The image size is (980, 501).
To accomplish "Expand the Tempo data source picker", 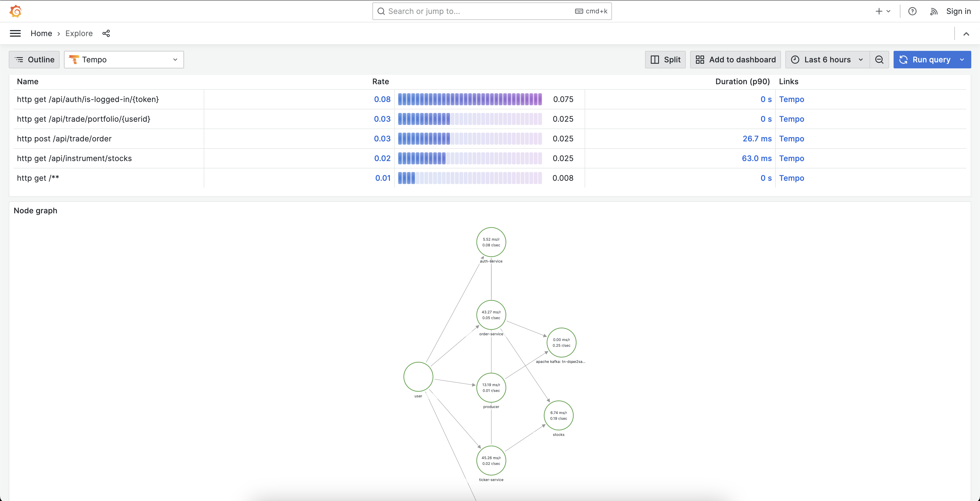I will click(124, 60).
